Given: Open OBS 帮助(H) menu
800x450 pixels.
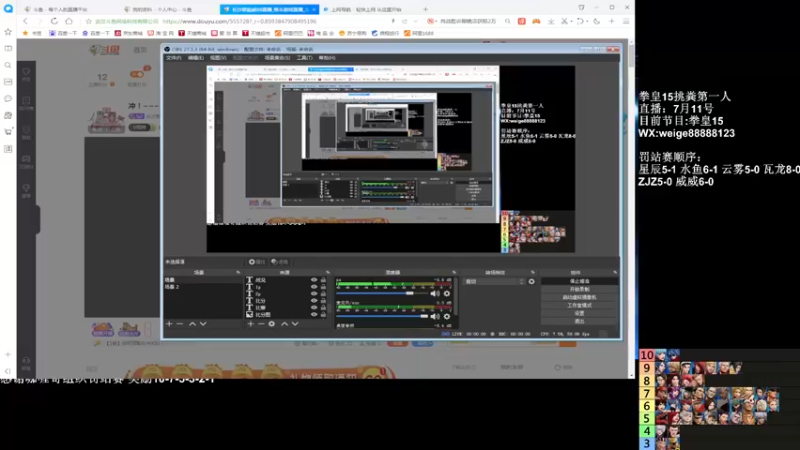Looking at the screenshot, I should 327,58.
